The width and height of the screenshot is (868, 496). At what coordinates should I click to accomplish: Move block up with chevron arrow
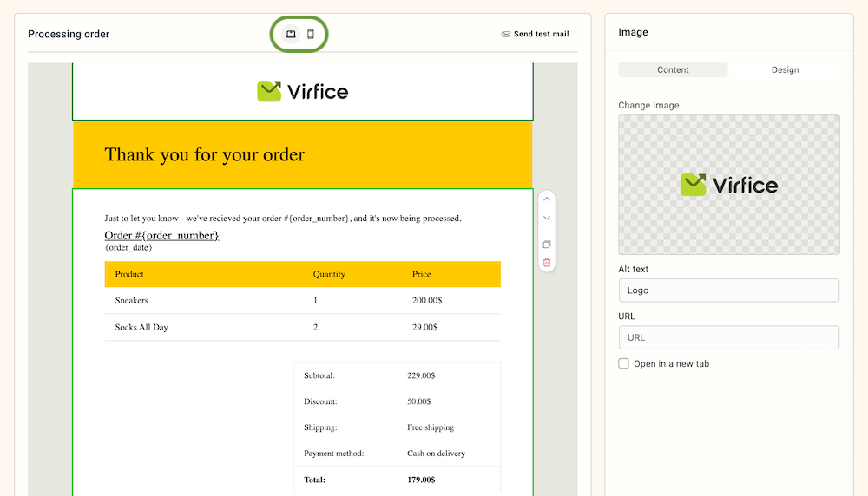pyautogui.click(x=546, y=199)
